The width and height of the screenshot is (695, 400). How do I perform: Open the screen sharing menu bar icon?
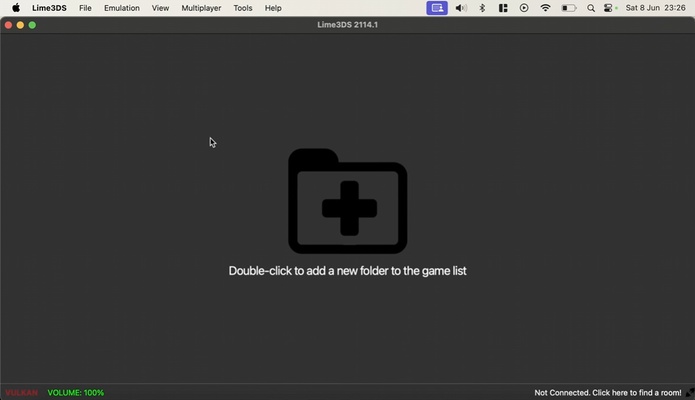pos(437,8)
